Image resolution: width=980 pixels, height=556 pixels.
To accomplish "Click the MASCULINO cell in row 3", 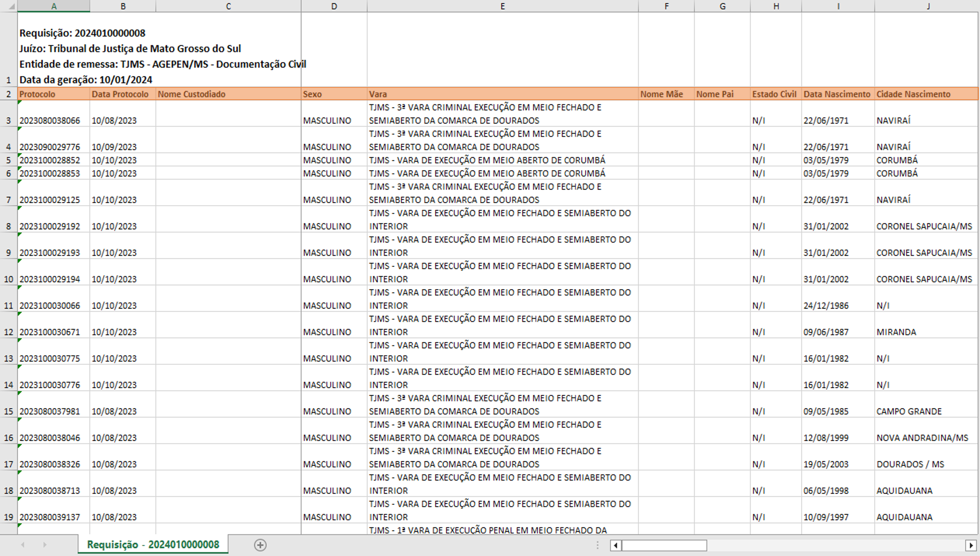I will click(x=334, y=114).
